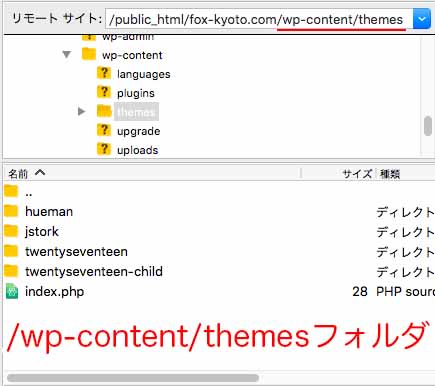Screen dimensions: 435x386
Task: Select the hueman folder row
Action: point(219,212)
